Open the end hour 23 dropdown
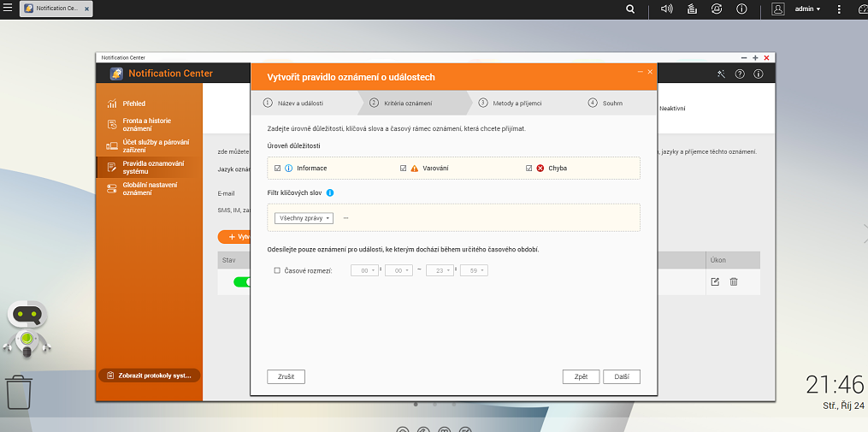Image resolution: width=868 pixels, height=432 pixels. (440, 271)
